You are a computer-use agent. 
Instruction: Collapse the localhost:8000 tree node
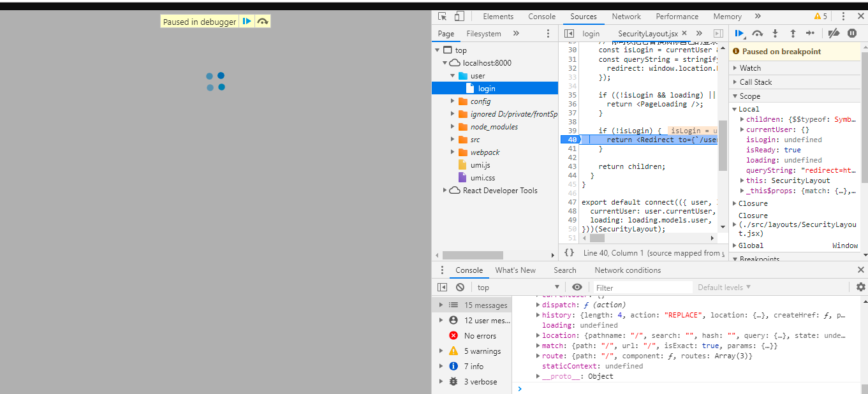(445, 63)
